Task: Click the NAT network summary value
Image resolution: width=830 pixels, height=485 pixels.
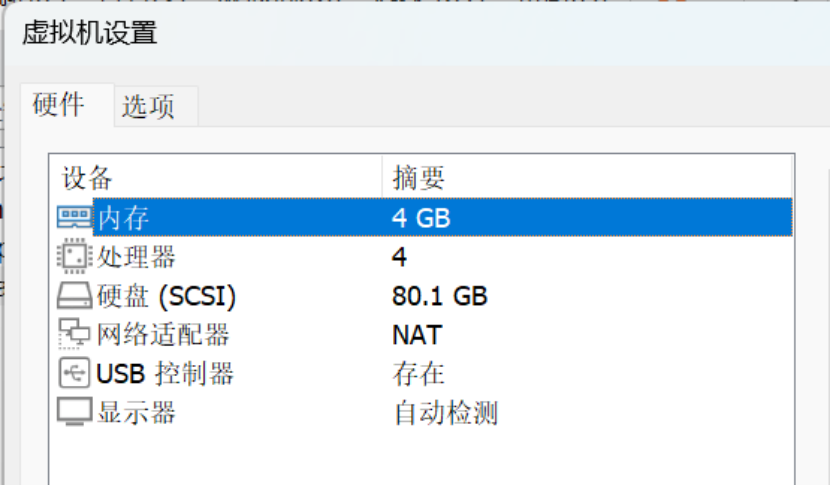Action: 416,334
